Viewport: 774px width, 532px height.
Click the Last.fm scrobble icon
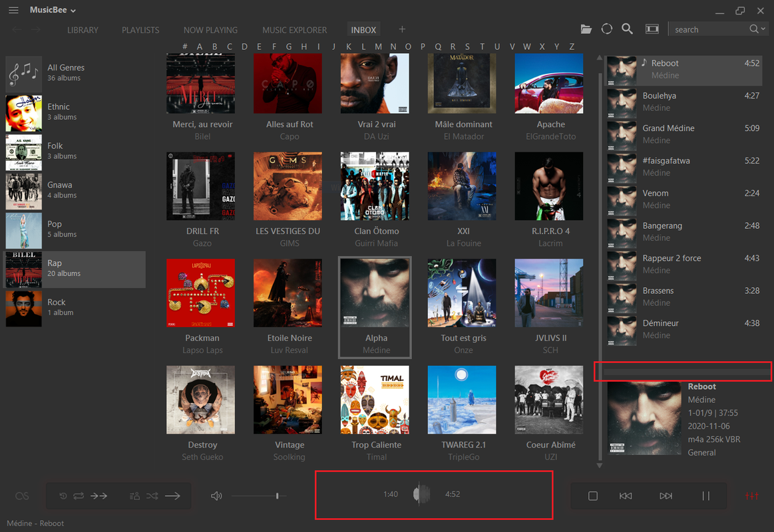coord(22,496)
